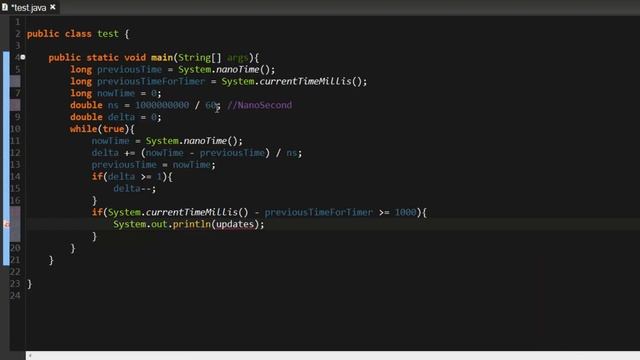640x360 pixels.
Task: Click the value 1000 in if condition
Action: (x=405, y=212)
